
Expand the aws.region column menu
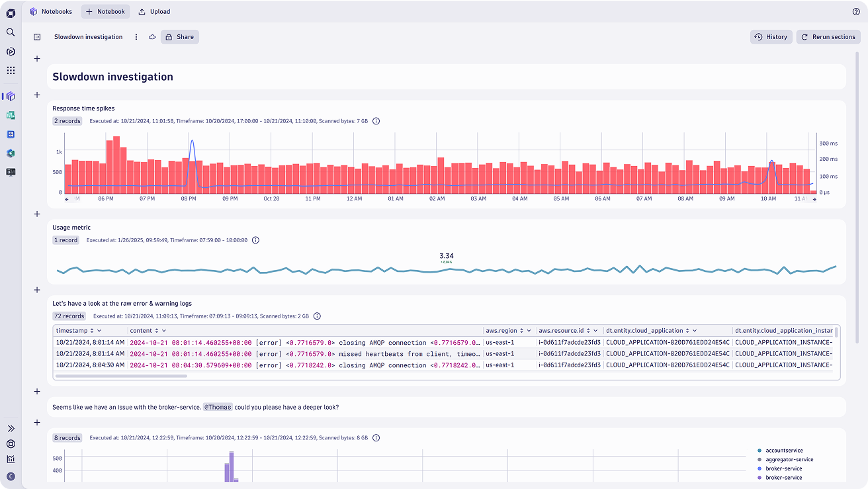tap(529, 330)
